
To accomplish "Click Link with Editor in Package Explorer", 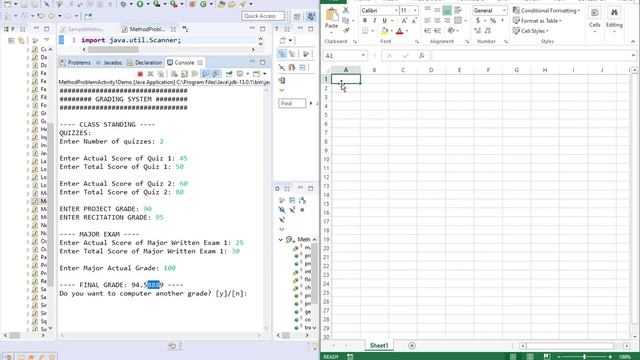I will 21,40.
